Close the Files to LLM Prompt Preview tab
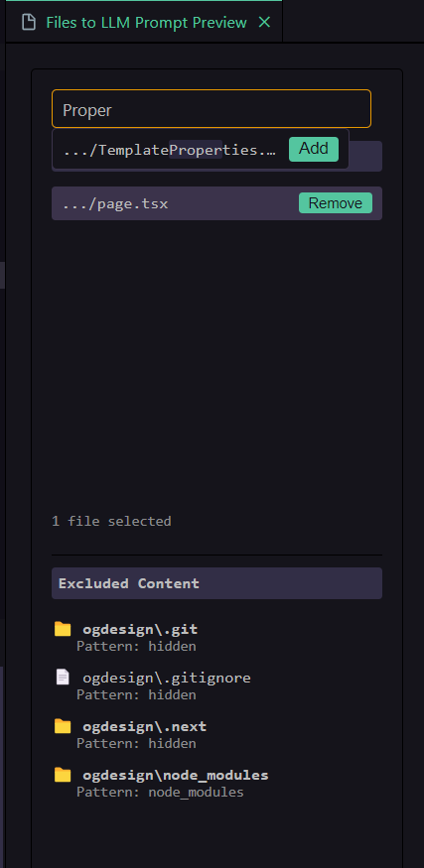 pyautogui.click(x=265, y=22)
